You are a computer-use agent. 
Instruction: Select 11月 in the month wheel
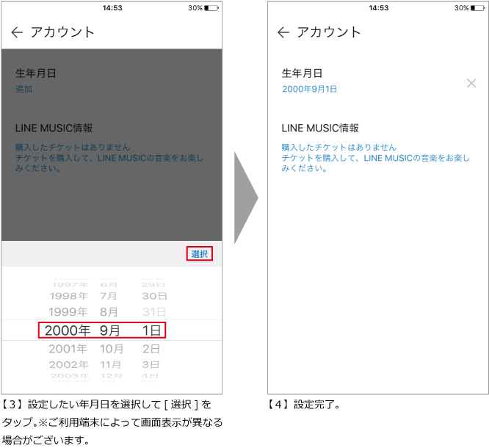110,364
